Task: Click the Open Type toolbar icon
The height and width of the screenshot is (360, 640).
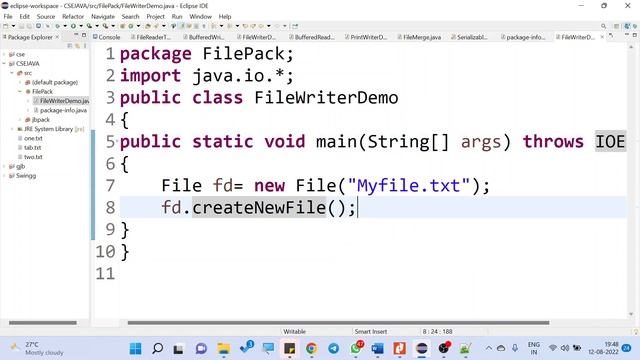Action: point(147,26)
